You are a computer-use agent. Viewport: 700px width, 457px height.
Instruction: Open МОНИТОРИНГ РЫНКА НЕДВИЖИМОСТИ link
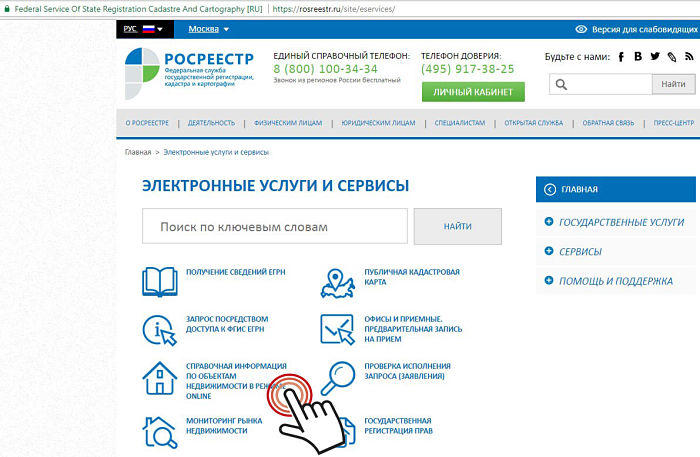tap(224, 426)
